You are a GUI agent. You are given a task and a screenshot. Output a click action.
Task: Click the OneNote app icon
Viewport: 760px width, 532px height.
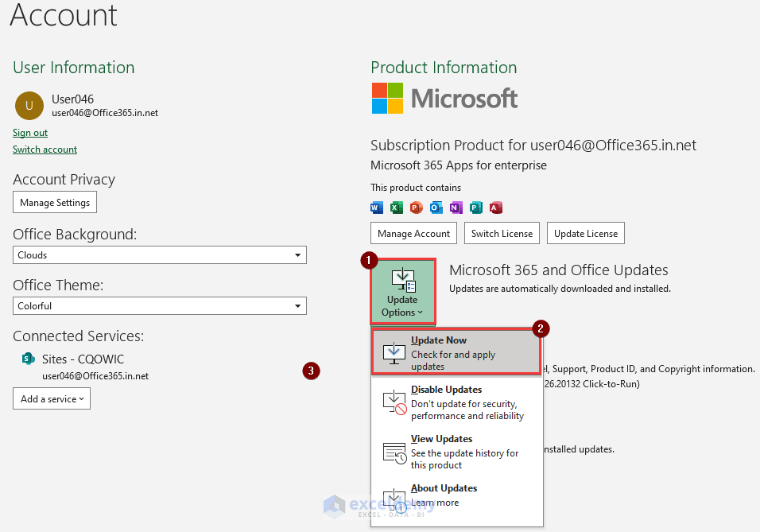[456, 208]
